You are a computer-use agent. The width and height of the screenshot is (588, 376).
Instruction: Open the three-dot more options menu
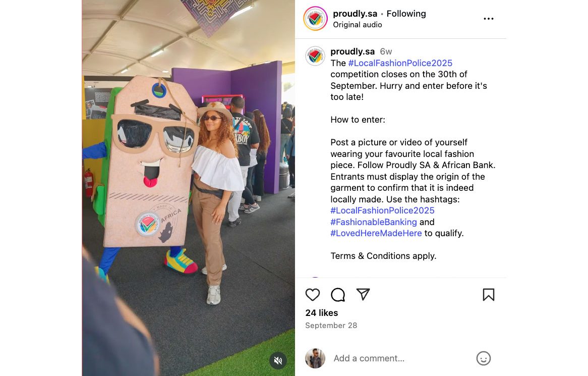[488, 19]
